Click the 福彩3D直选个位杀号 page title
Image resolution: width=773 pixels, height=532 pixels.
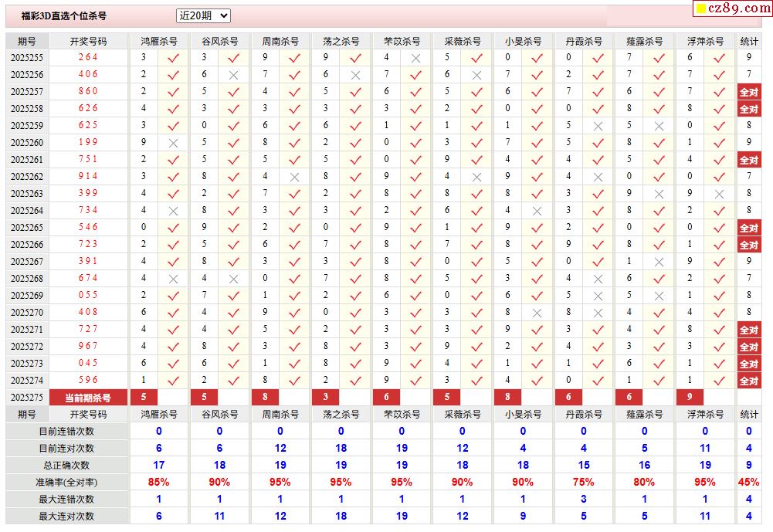63,15
